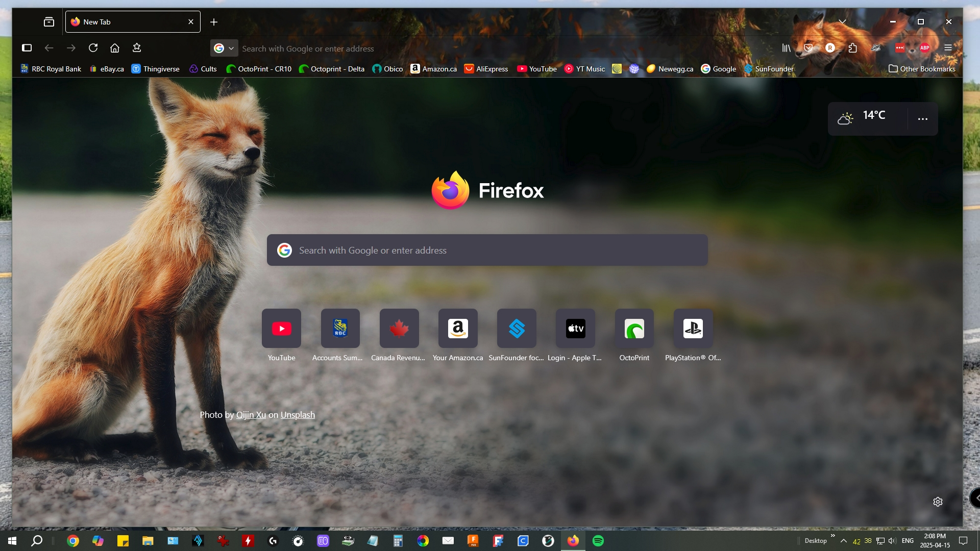Expand the Desktop toolbar chevron in taskbar
Screen dimensions: 980x551
pos(832,535)
